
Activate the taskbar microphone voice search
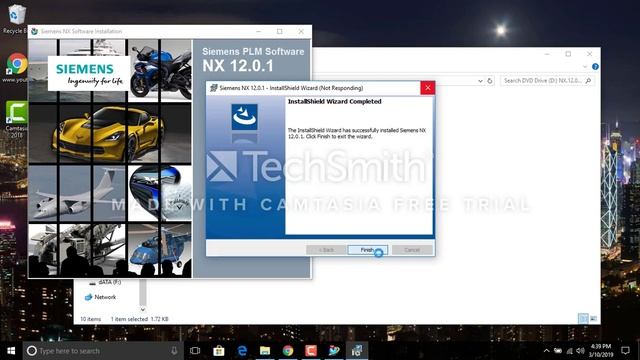[174, 351]
